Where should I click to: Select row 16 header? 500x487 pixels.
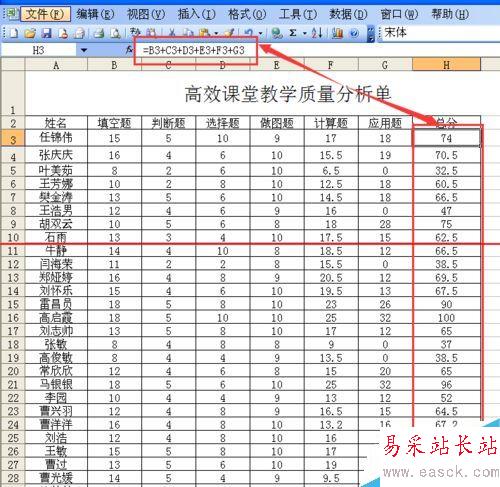[x=13, y=317]
